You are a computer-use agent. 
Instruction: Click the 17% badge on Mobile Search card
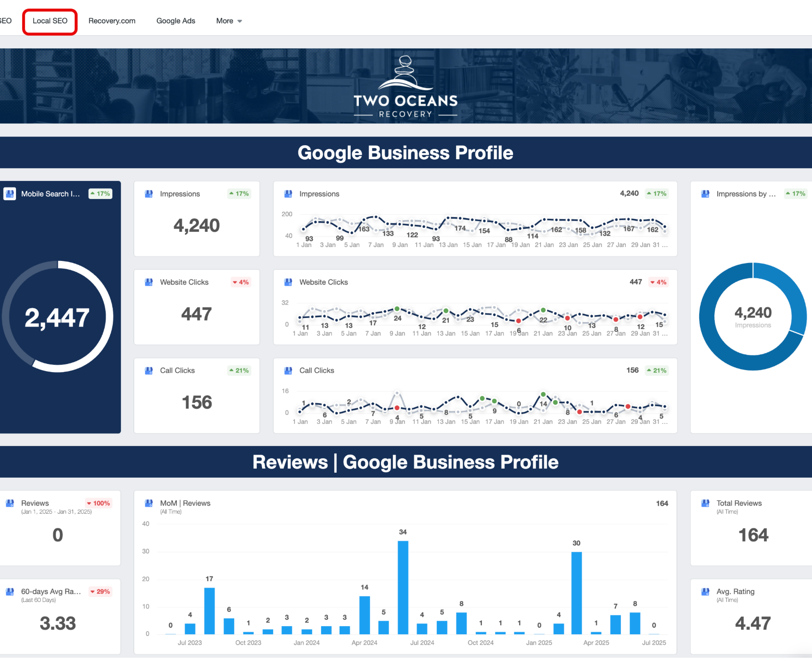pyautogui.click(x=100, y=194)
